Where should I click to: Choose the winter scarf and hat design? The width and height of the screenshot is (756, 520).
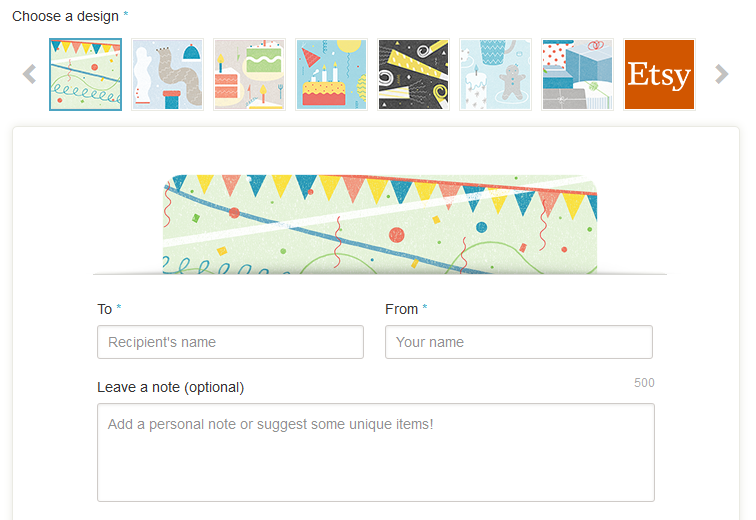[x=168, y=75]
